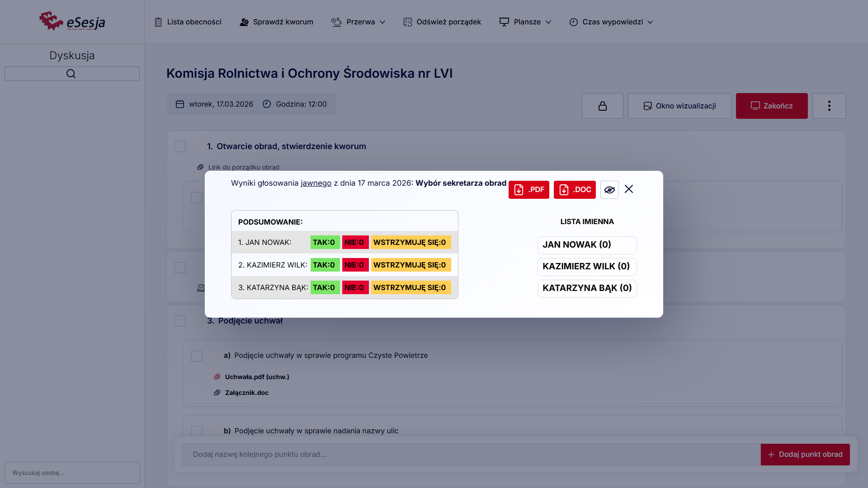868x488 pixels.
Task: Click green TAK:0 badge for Jan Nowak
Action: (x=324, y=242)
